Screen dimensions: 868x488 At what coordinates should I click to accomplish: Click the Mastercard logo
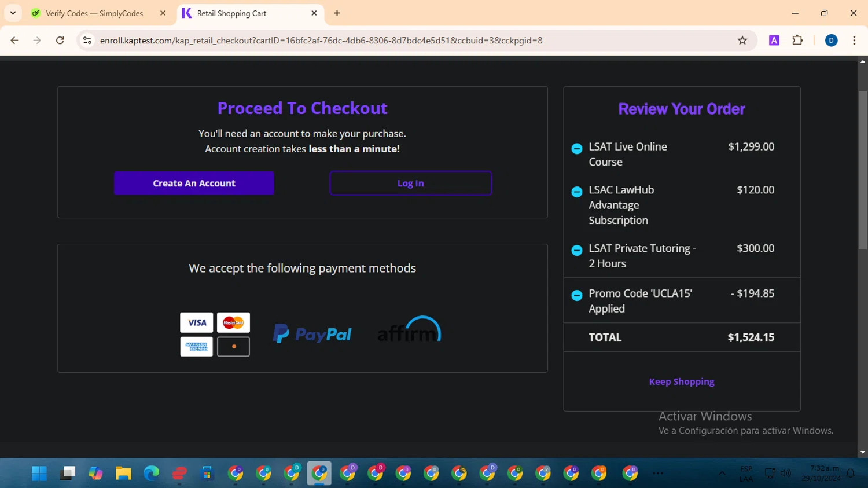tap(233, 322)
